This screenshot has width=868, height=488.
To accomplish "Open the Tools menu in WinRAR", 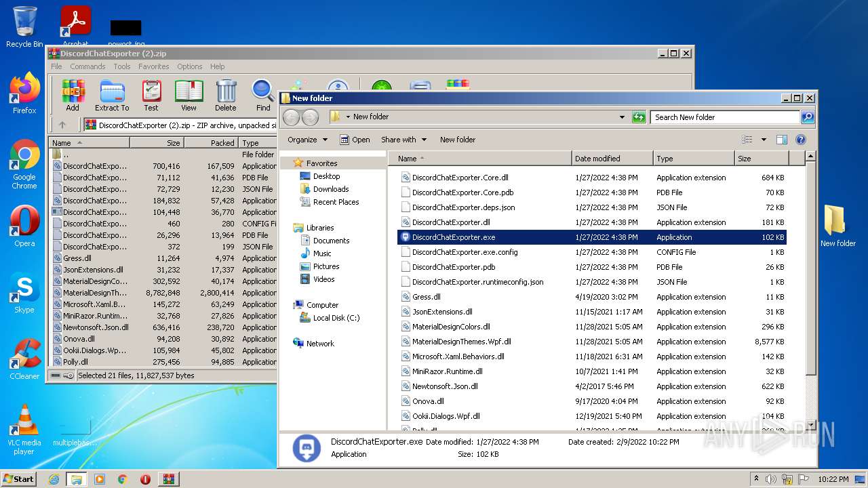I will coord(122,66).
